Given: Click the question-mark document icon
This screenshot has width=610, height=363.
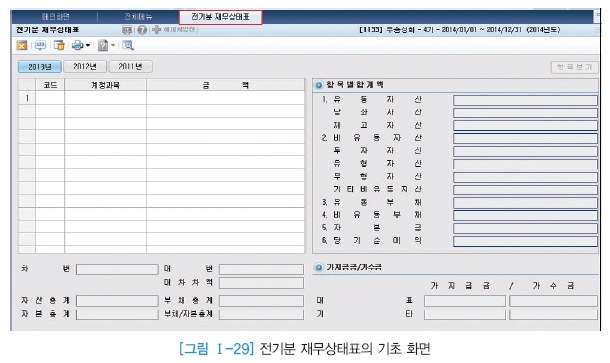Looking at the screenshot, I should tap(103, 45).
